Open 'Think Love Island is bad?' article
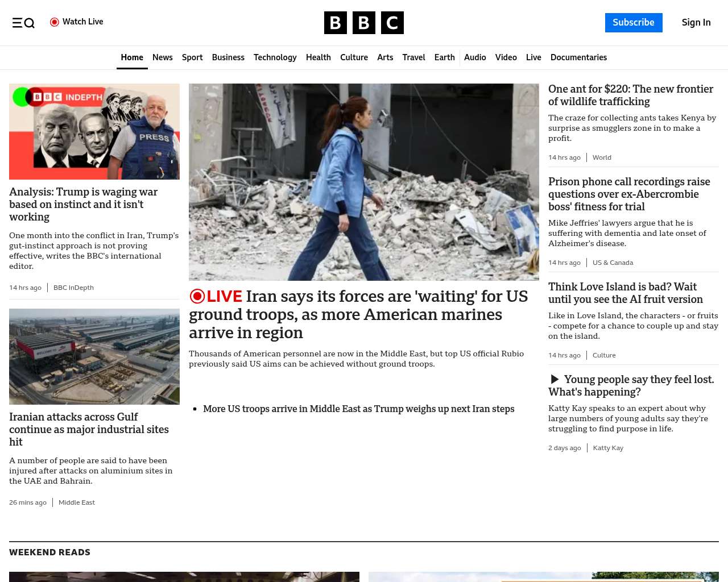This screenshot has height=582, width=728. tap(626, 293)
